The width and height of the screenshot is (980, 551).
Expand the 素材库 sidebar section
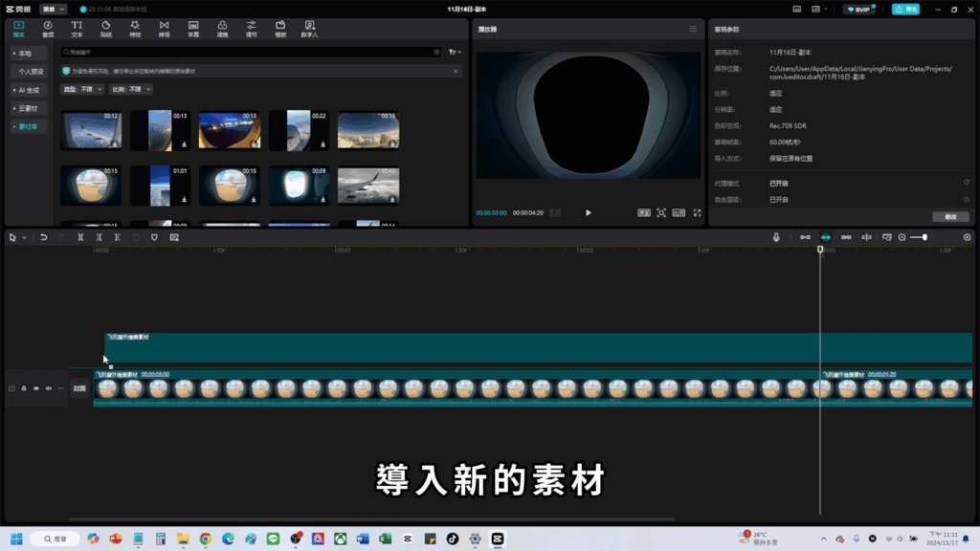click(x=28, y=127)
